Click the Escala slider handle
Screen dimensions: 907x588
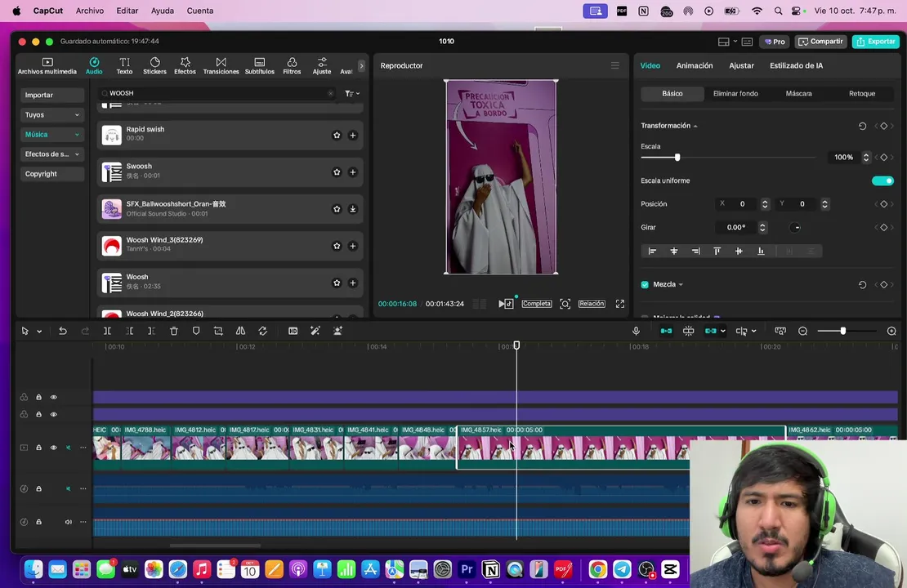click(677, 158)
